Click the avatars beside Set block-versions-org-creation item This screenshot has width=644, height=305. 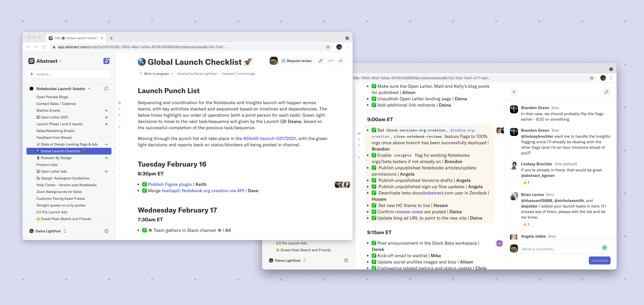coord(500,130)
